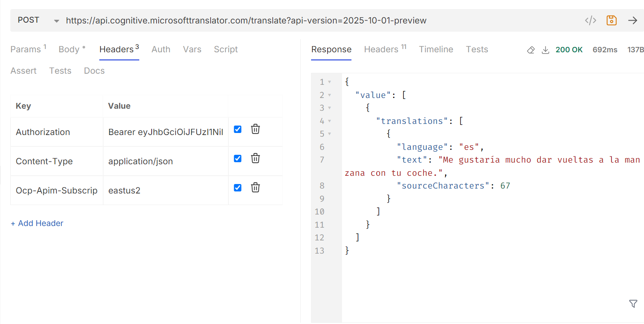This screenshot has width=644, height=324.
Task: Click the Add Header link
Action: tap(37, 223)
